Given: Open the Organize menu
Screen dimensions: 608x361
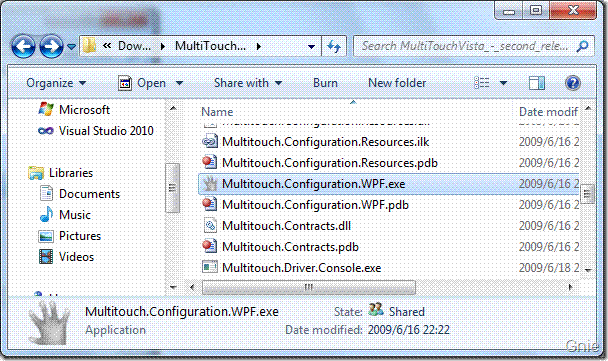Looking at the screenshot, I should click(x=56, y=83).
